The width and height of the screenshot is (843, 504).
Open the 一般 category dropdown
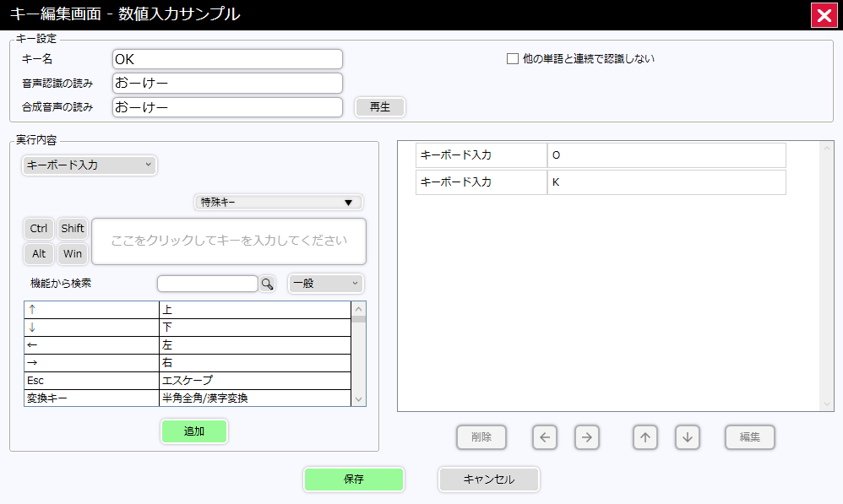[326, 284]
